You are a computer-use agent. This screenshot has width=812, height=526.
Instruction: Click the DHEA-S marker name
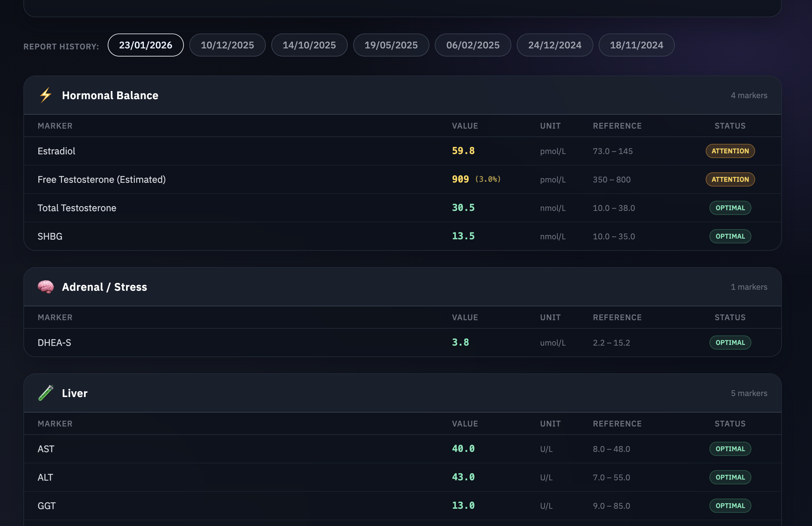pyautogui.click(x=54, y=343)
